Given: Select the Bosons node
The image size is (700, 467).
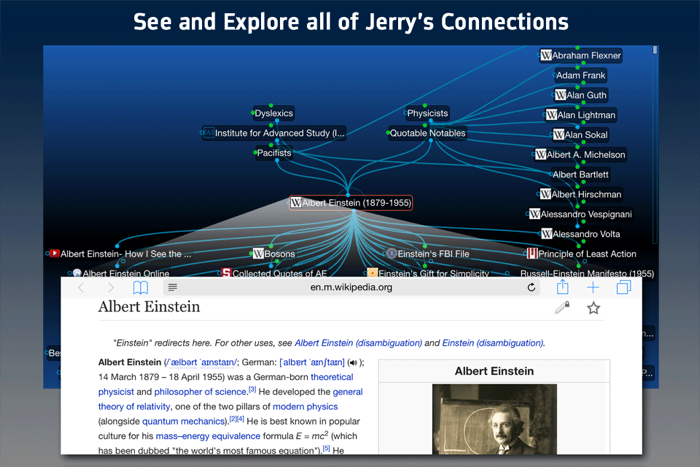Looking at the screenshot, I should coord(274,254).
